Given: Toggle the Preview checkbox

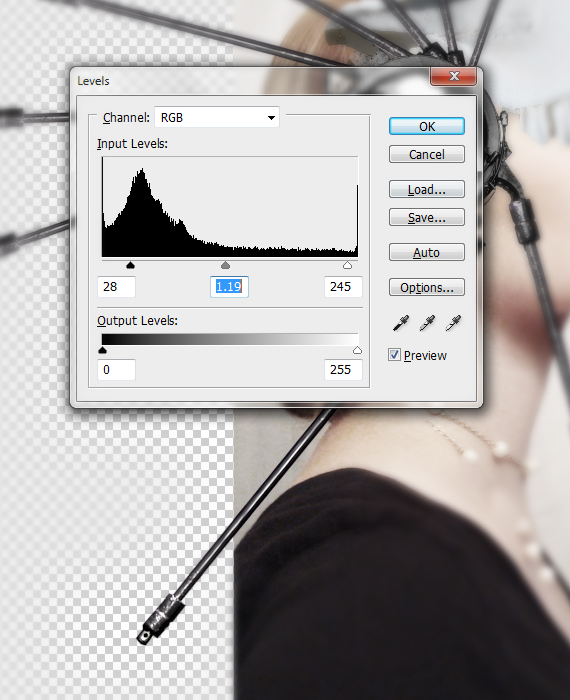Looking at the screenshot, I should coord(394,355).
